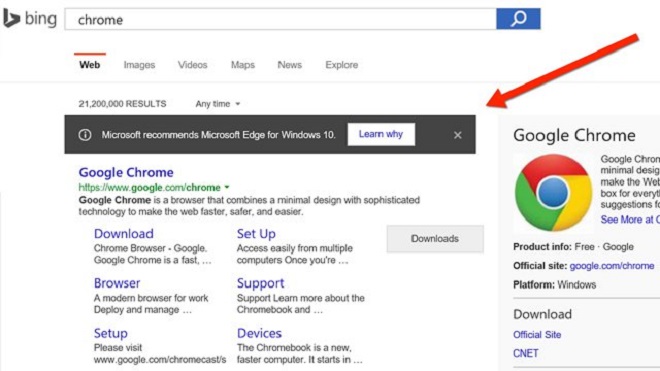Open the Devices sitelink

259,333
